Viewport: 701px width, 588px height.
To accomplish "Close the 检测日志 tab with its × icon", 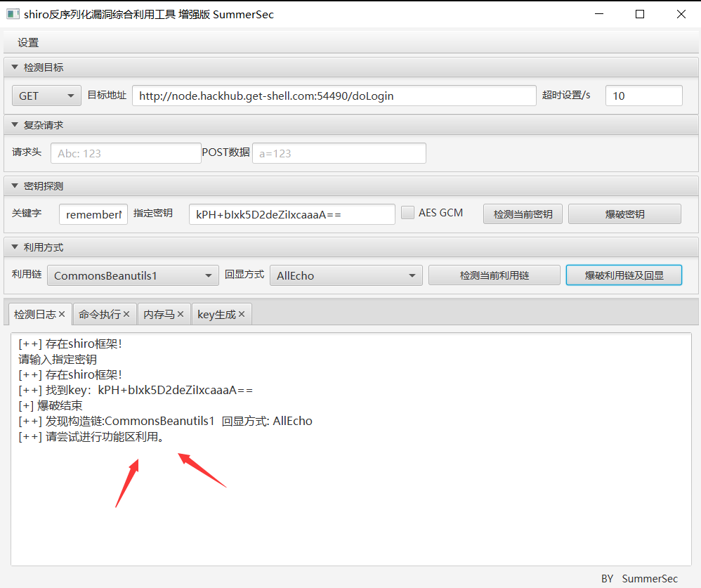I will point(62,314).
